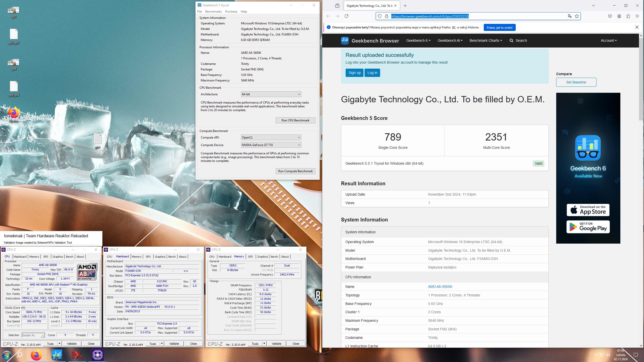Open Geekbench Help menu
The width and height of the screenshot is (644, 362).
pyautogui.click(x=244, y=11)
